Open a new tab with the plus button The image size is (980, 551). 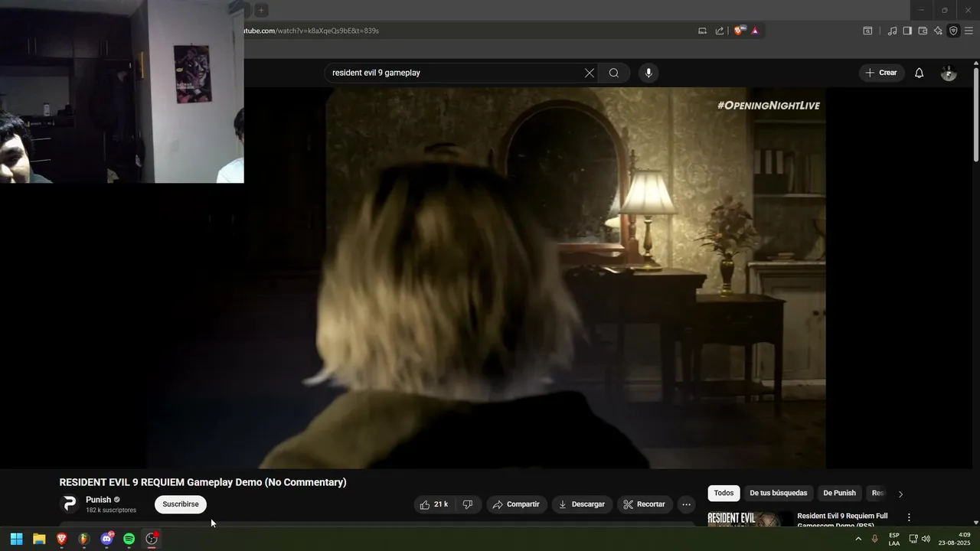click(261, 10)
